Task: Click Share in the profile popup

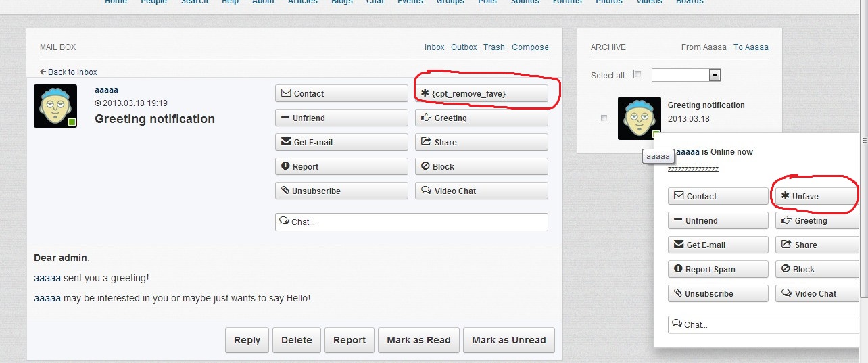Action: [x=817, y=245]
